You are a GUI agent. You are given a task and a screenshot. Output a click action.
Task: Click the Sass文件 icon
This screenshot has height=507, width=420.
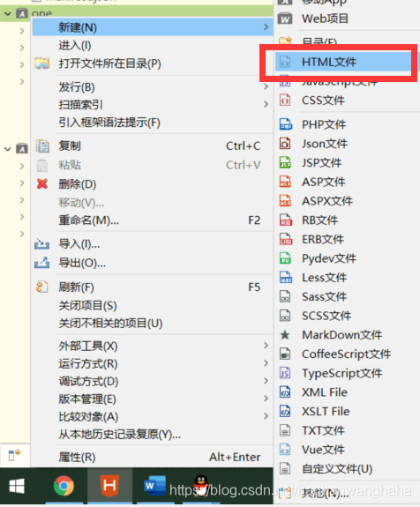point(285,296)
